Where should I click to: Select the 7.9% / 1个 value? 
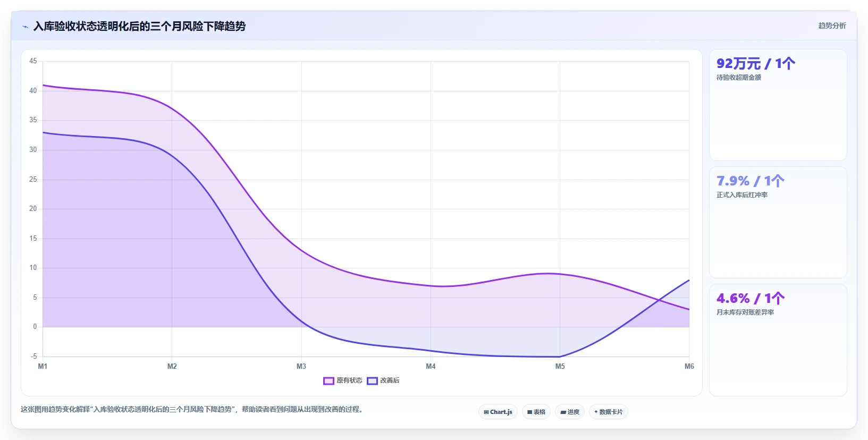click(x=751, y=181)
